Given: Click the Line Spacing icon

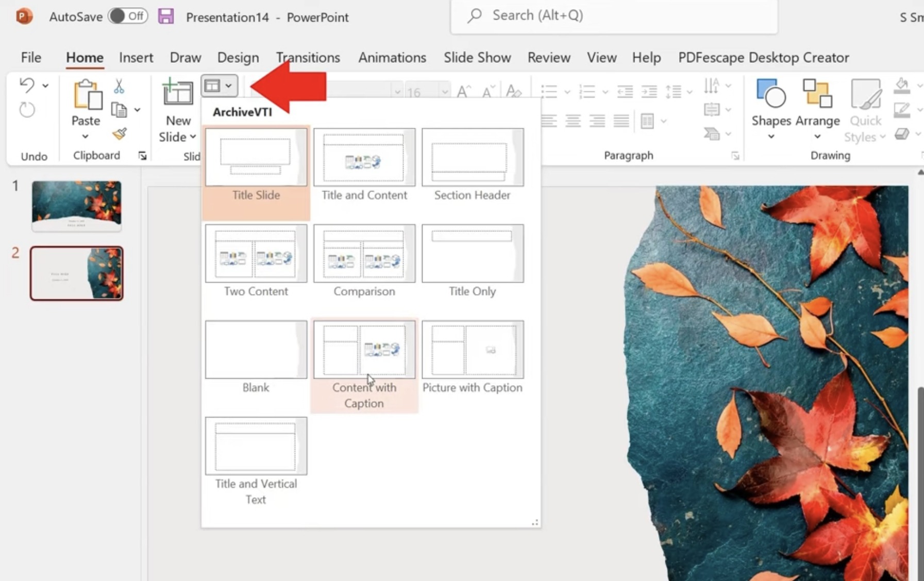Looking at the screenshot, I should (674, 92).
